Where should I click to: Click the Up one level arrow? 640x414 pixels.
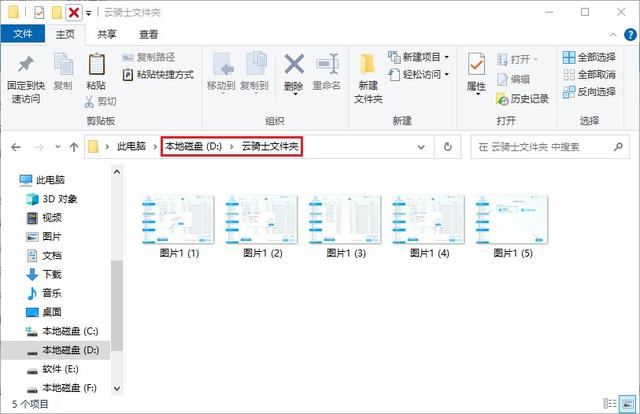click(74, 147)
